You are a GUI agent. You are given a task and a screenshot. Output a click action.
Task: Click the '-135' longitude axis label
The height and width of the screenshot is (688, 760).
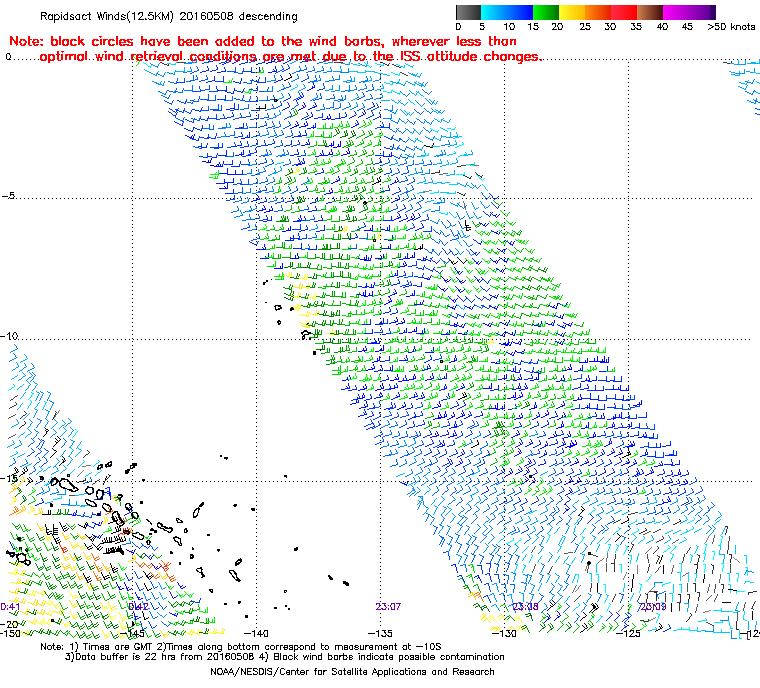pos(380,633)
